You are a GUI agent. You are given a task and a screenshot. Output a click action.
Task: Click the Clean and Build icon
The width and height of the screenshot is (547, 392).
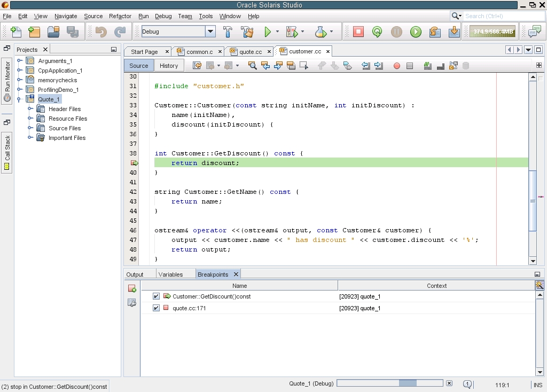pyautogui.click(x=247, y=32)
